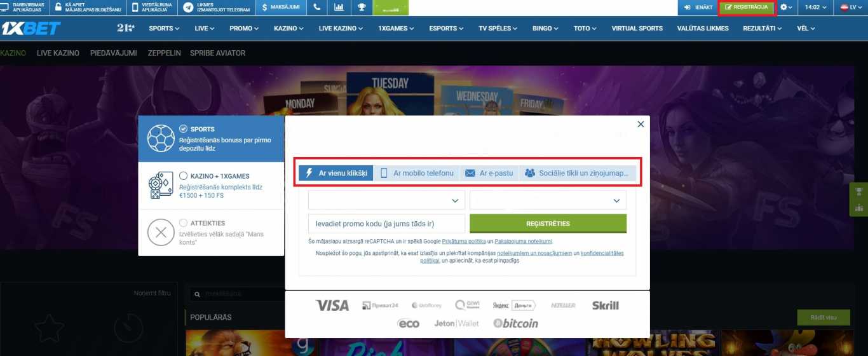Viewport: 868px width, 356px height.
Task: Click the QIWI payment logo
Action: 467,306
